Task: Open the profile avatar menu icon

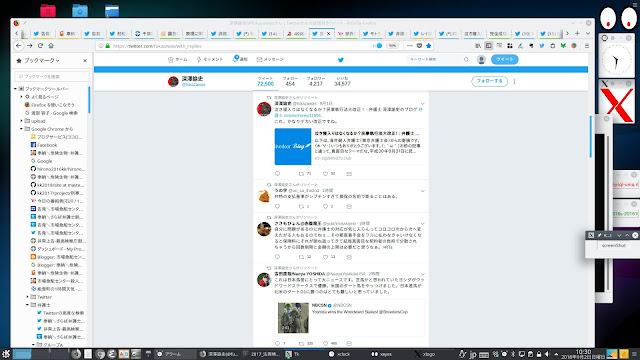Action: click(481, 60)
